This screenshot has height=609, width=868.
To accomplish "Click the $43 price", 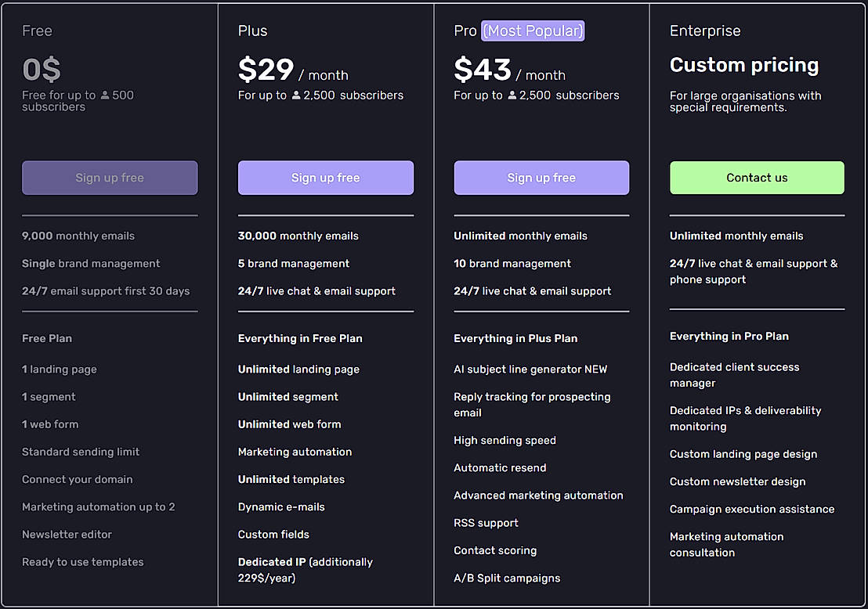I will click(482, 70).
